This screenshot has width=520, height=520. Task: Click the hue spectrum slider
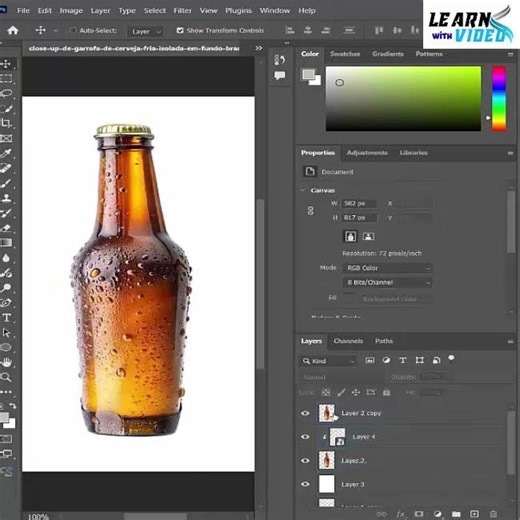pos(499,98)
